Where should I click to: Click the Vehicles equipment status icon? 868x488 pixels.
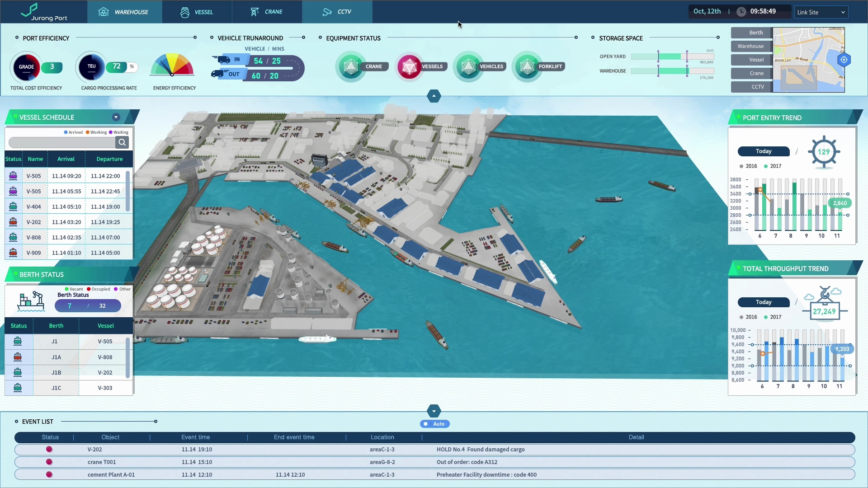coord(468,67)
